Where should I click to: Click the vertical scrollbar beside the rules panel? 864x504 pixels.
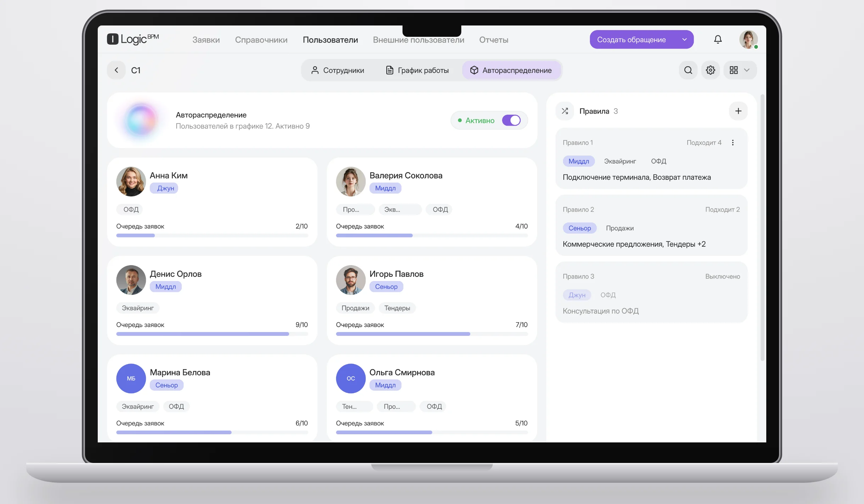pos(762,228)
